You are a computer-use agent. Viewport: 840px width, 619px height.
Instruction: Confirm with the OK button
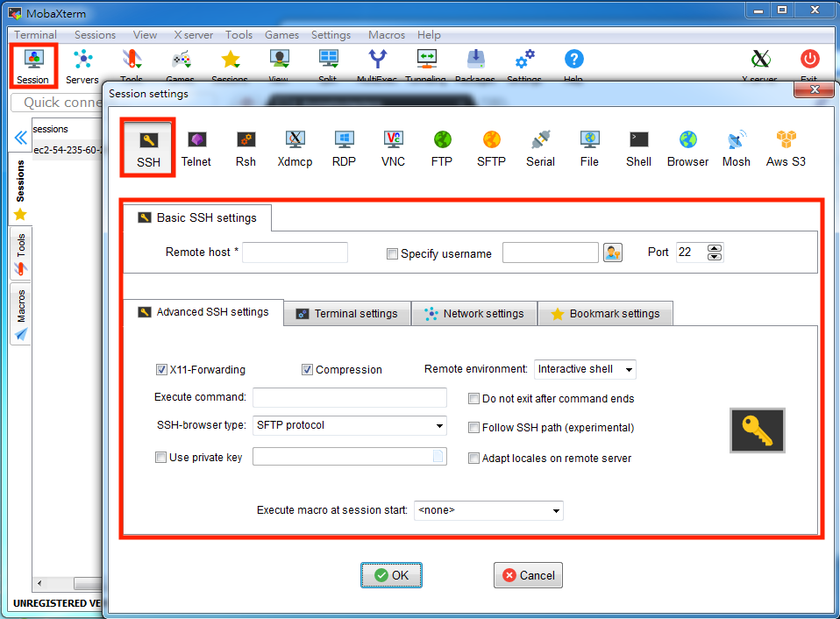tap(392, 575)
